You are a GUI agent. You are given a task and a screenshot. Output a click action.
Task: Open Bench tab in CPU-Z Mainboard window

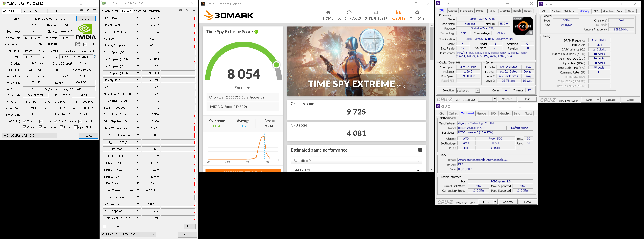click(517, 113)
